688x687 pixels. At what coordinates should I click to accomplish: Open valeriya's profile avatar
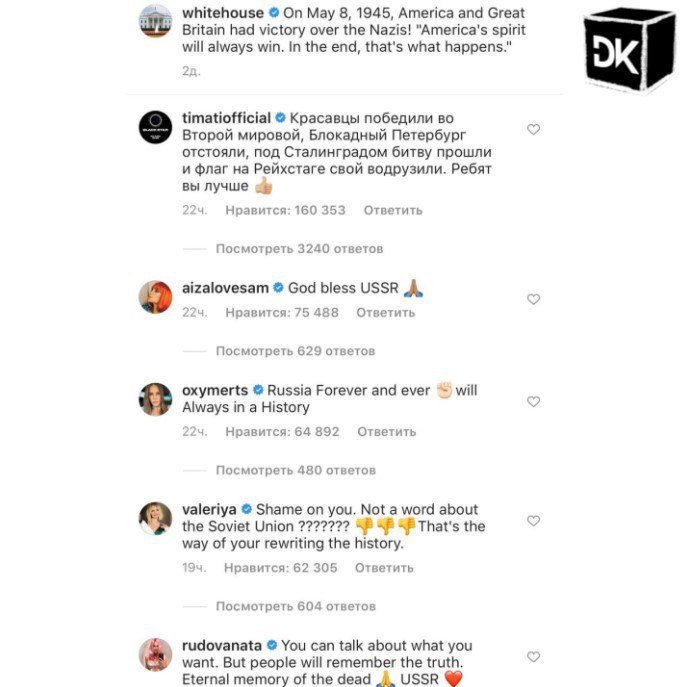pos(155,519)
